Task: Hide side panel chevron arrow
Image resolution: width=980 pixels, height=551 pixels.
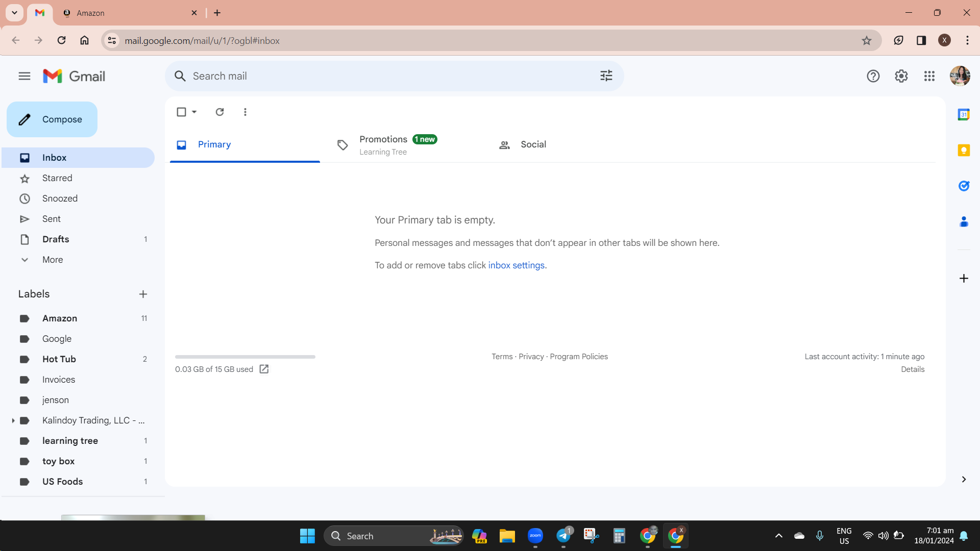Action: pyautogui.click(x=964, y=480)
